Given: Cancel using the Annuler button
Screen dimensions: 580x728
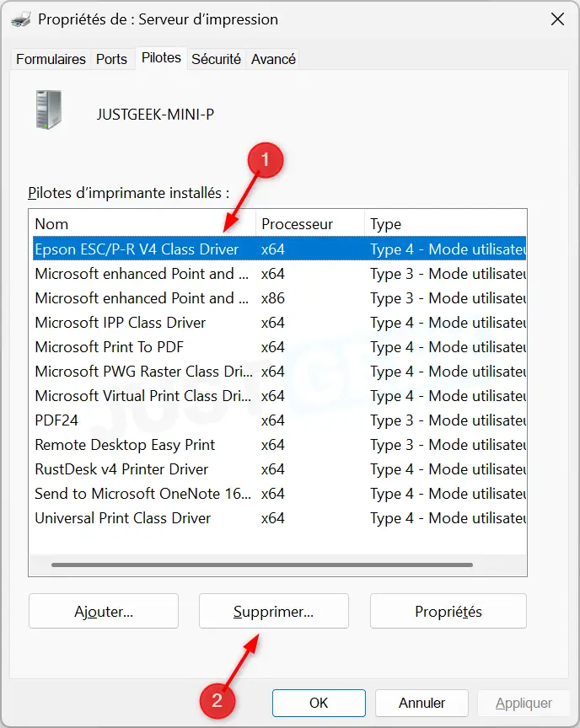Looking at the screenshot, I should point(422,703).
